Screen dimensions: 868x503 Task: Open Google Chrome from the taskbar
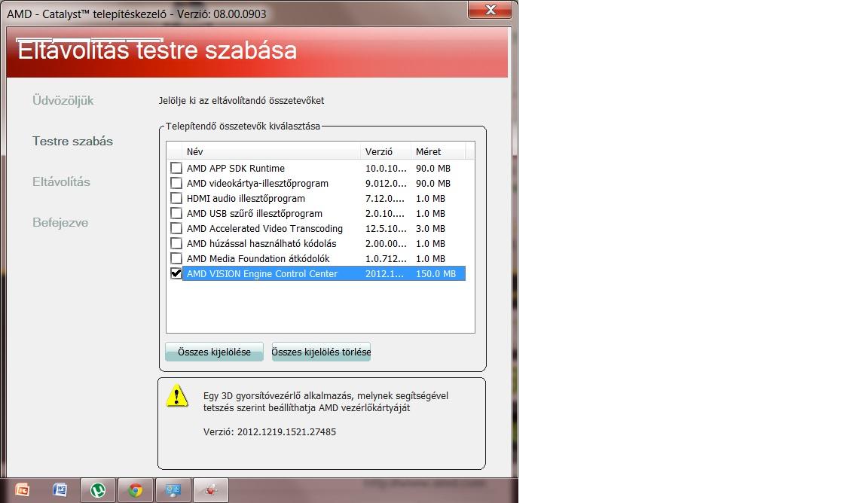(136, 490)
